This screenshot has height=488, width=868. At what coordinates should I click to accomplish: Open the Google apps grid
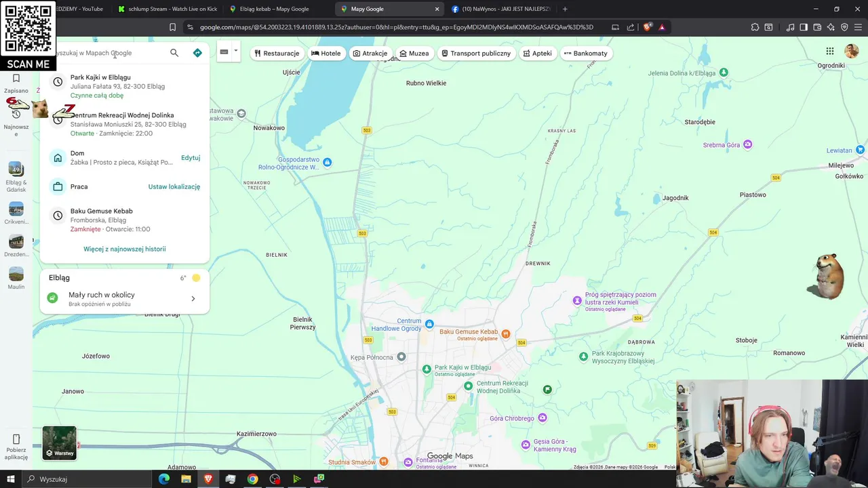(829, 52)
